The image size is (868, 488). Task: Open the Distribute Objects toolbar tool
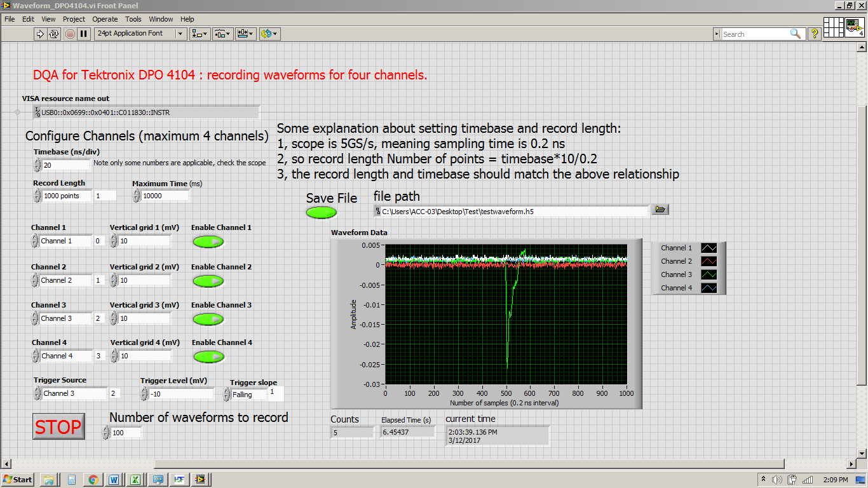click(x=222, y=34)
